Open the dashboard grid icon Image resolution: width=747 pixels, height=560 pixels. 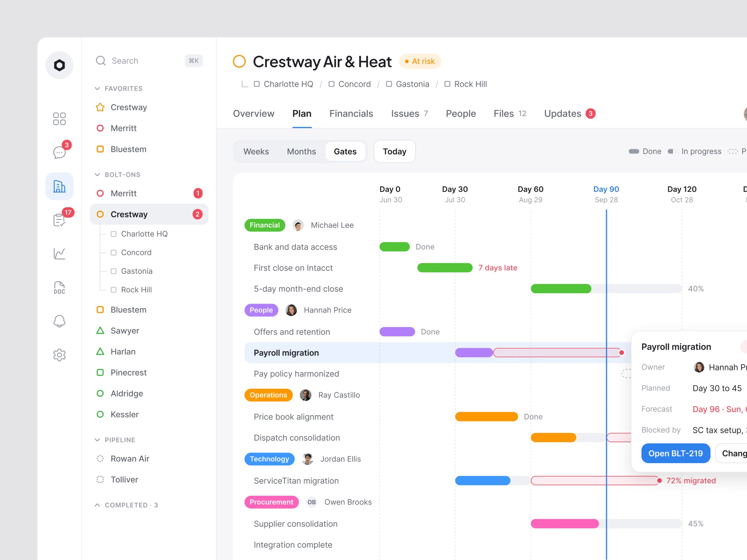coord(59,119)
